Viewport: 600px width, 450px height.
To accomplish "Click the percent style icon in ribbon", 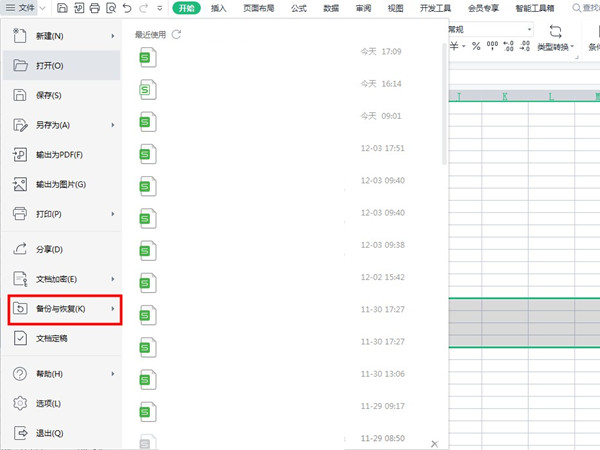I will pos(476,46).
